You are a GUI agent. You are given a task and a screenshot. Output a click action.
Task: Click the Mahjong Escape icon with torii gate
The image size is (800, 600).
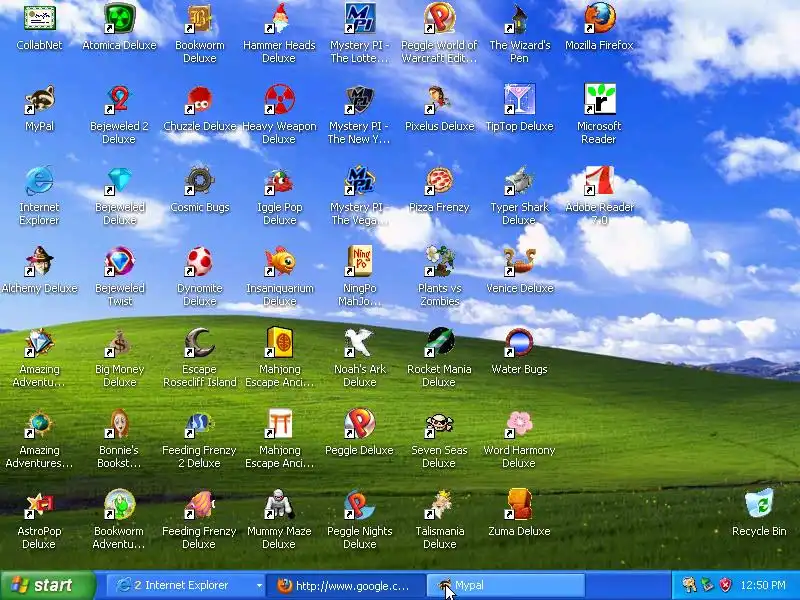tap(279, 424)
